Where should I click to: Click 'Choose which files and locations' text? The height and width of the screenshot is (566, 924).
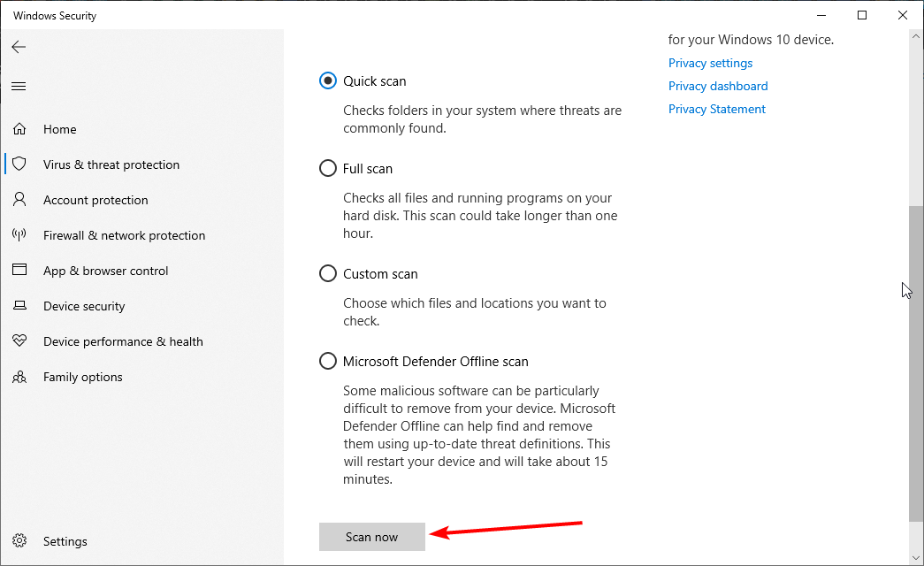(474, 312)
